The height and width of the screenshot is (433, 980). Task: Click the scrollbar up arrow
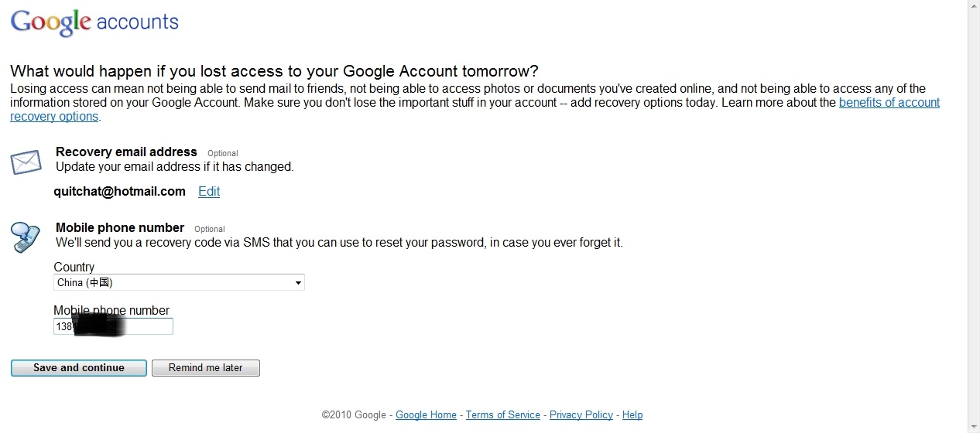click(974, 5)
